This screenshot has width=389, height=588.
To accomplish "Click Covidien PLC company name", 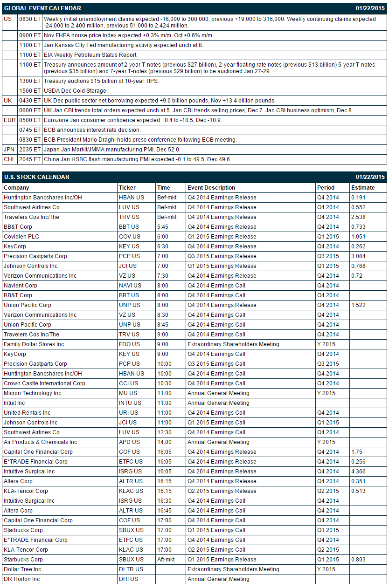I will tap(21, 237).
